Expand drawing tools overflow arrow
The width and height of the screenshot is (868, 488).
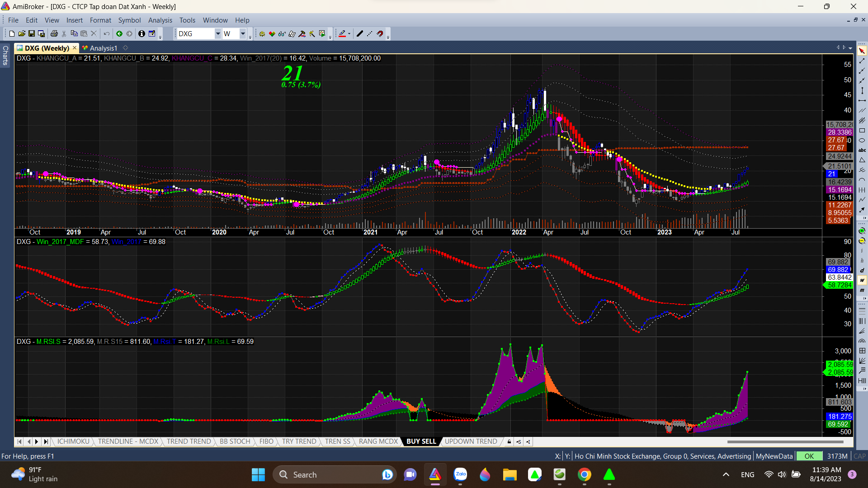[865, 218]
